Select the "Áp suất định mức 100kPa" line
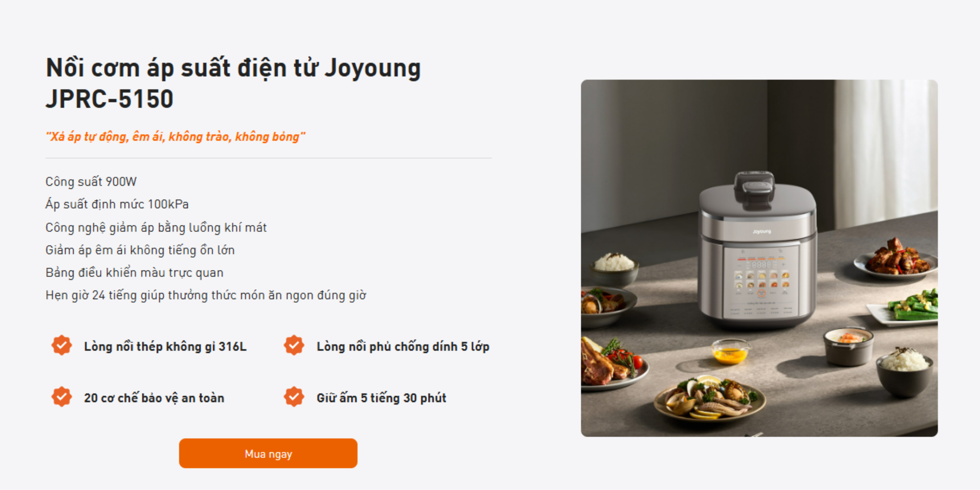Viewport: 980px width, 490px height. tap(117, 204)
